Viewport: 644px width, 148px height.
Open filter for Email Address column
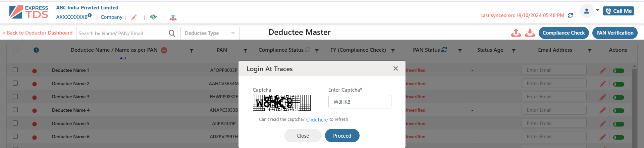pos(590,51)
